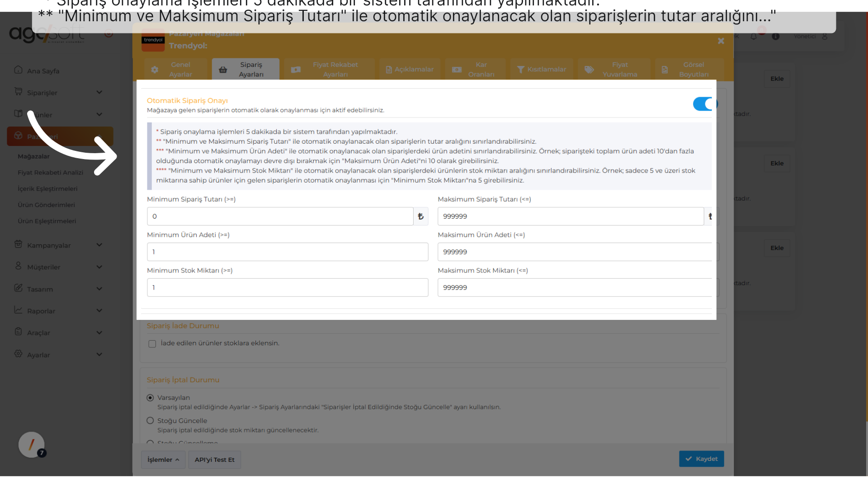
Task: Select the Stoğu Güncelle radio option
Action: [x=150, y=421]
